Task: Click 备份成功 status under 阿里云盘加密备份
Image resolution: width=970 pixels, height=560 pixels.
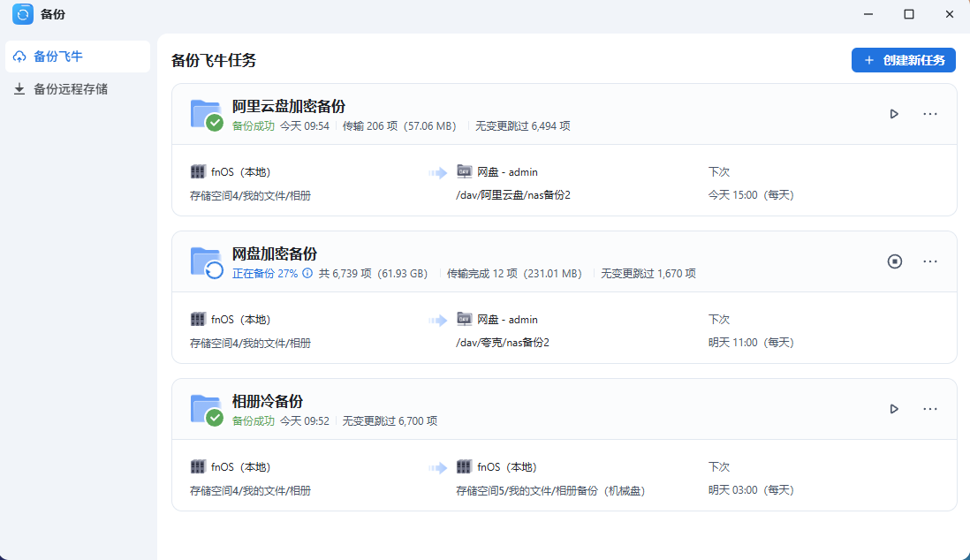Action: coord(253,125)
